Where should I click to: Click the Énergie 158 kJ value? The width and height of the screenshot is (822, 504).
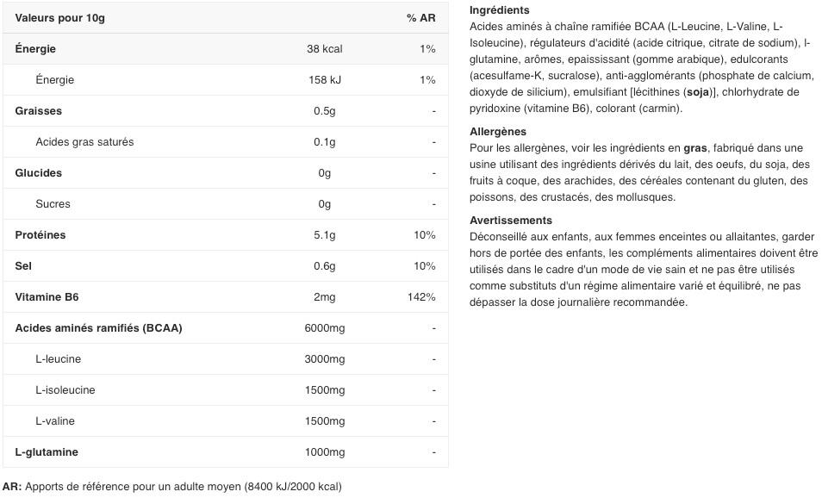tap(324, 80)
